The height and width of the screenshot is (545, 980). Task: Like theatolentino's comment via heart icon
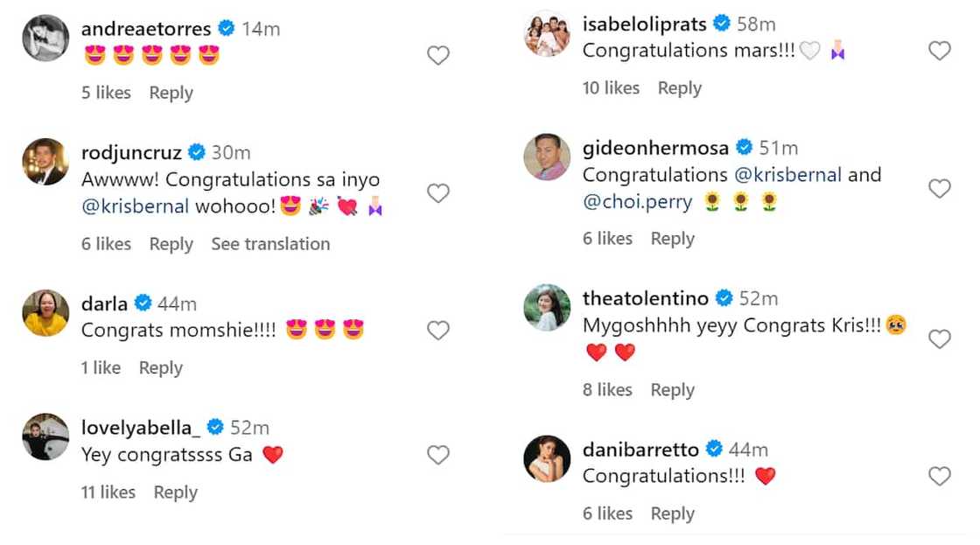939,339
